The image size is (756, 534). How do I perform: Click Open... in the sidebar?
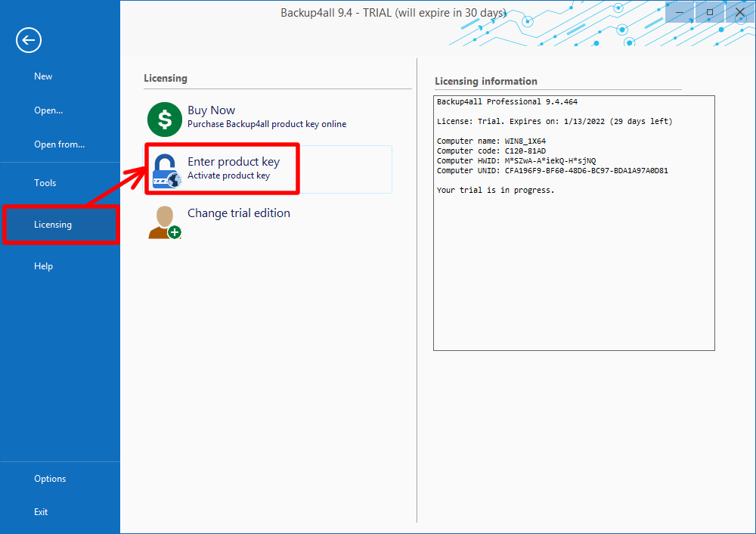click(x=48, y=110)
